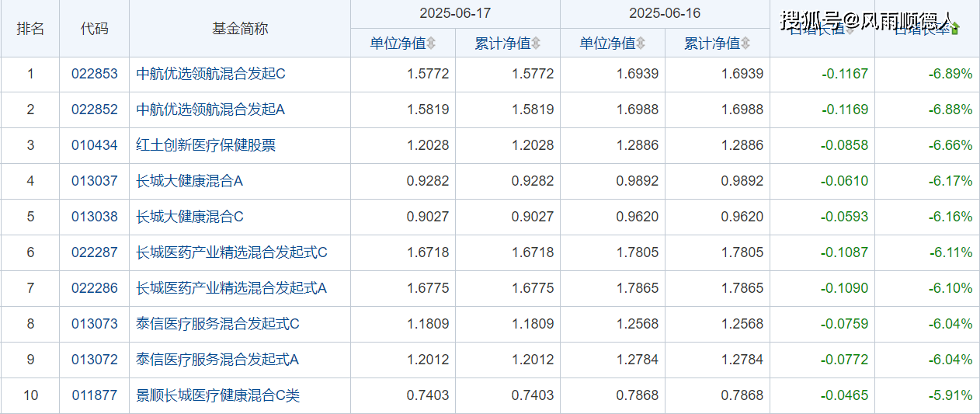Open 长城医药产业精选混合发起式C fund page
Viewport: 980px width, 414px height.
(x=232, y=253)
